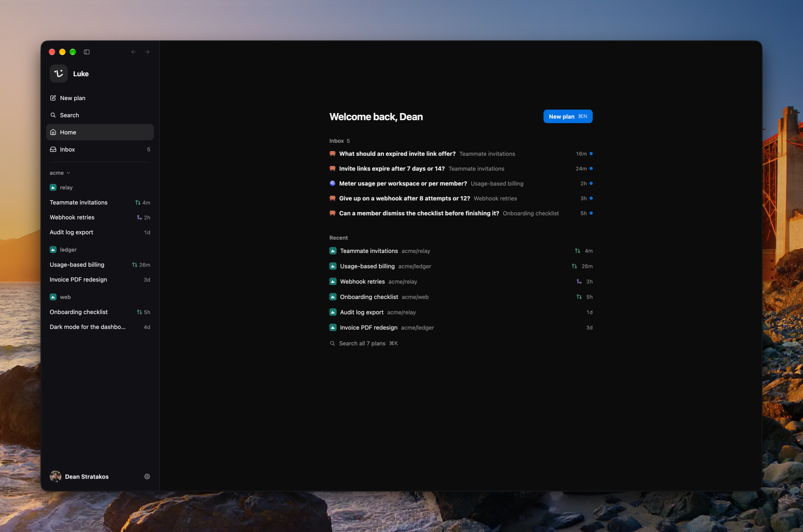Viewport: 803px width, 532px height.
Task: Click agent icon beside expired invite link question
Action: tap(333, 154)
